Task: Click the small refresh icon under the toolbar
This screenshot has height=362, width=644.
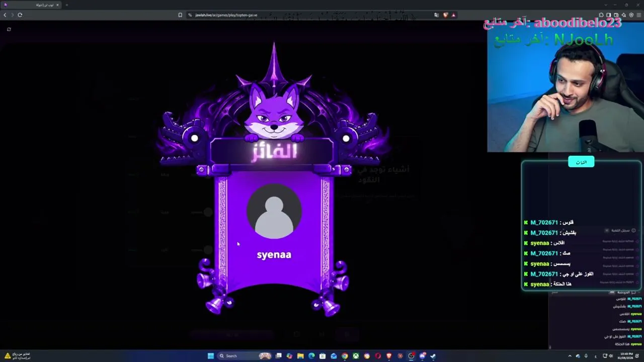Action: coord(9,29)
